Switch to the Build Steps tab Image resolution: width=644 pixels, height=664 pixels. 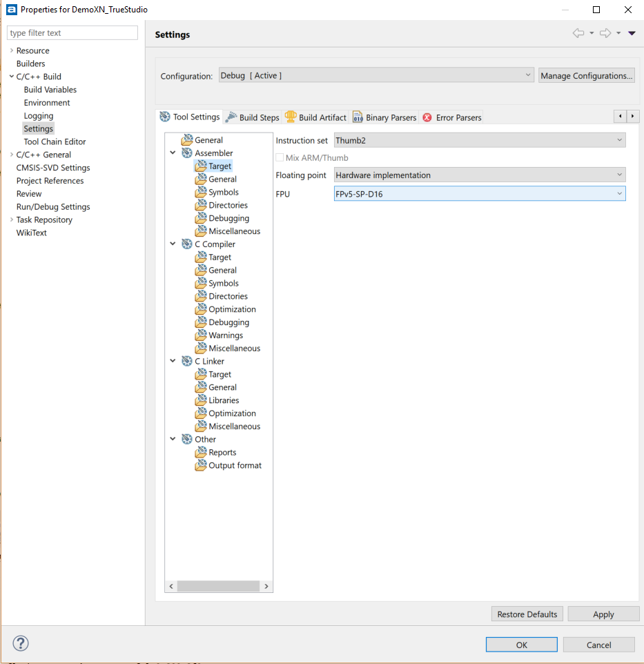pyautogui.click(x=253, y=117)
